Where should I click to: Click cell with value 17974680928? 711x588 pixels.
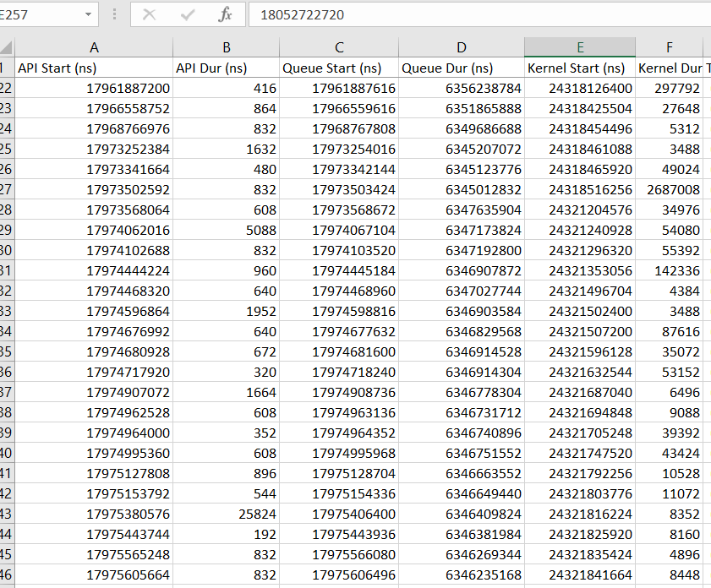pyautogui.click(x=94, y=352)
